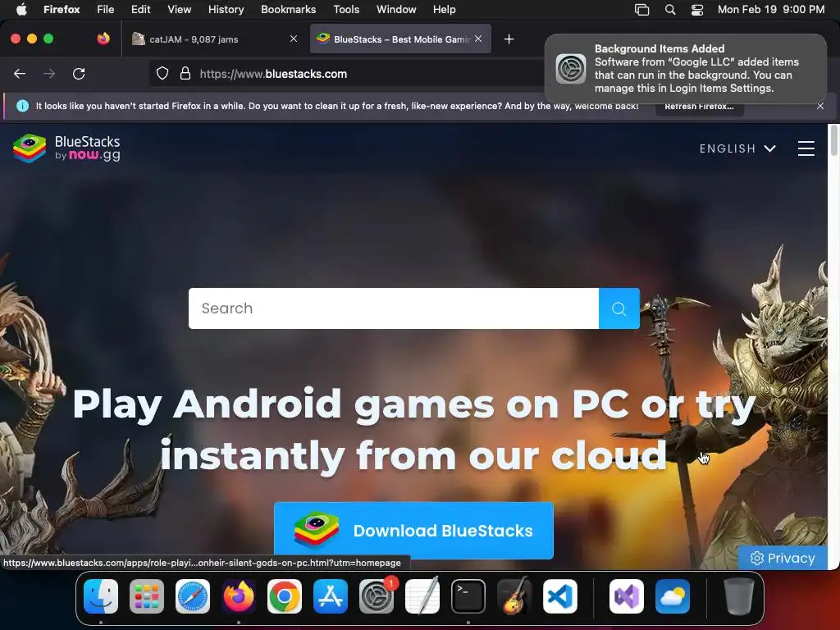
Task: Expand the ENGLISH language dropdown
Action: (x=737, y=148)
